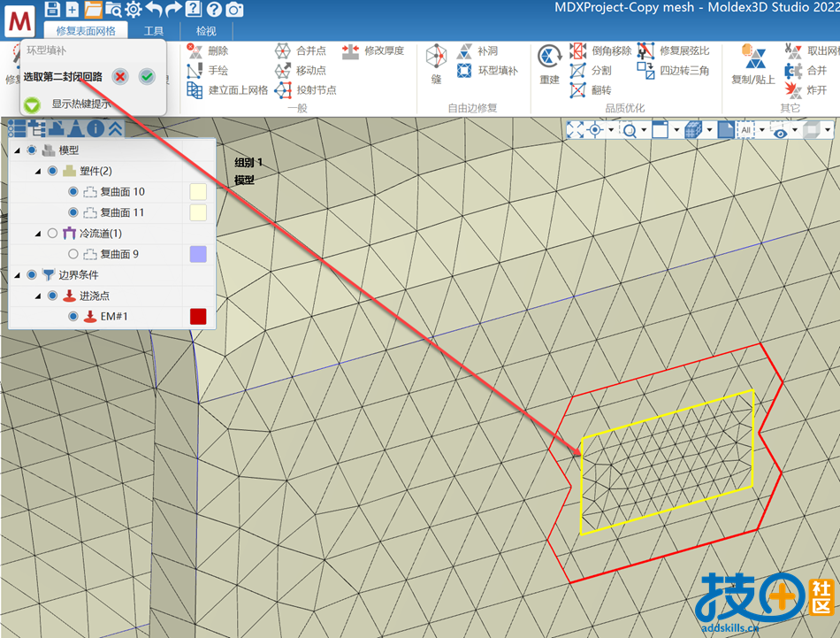Screen dimensions: 840x638
Task: Enable visibility of 复曲面 9
Action: (73, 254)
